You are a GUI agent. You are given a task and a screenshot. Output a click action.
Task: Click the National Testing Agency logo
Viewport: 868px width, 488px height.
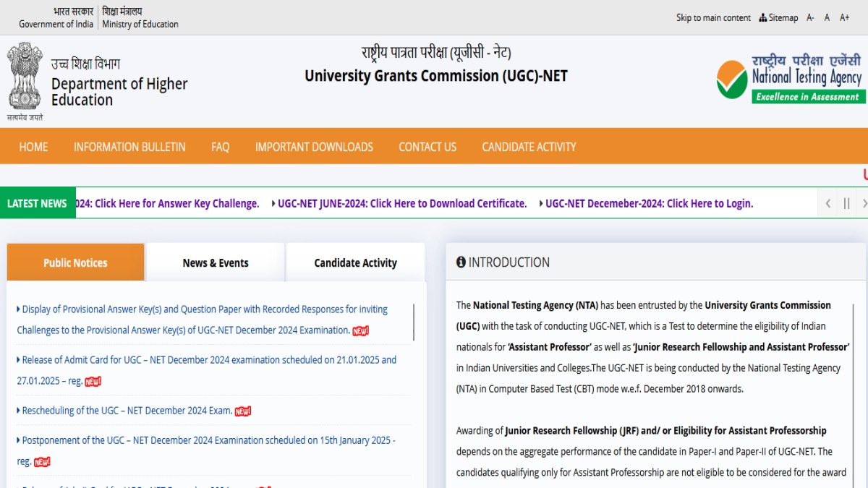789,78
